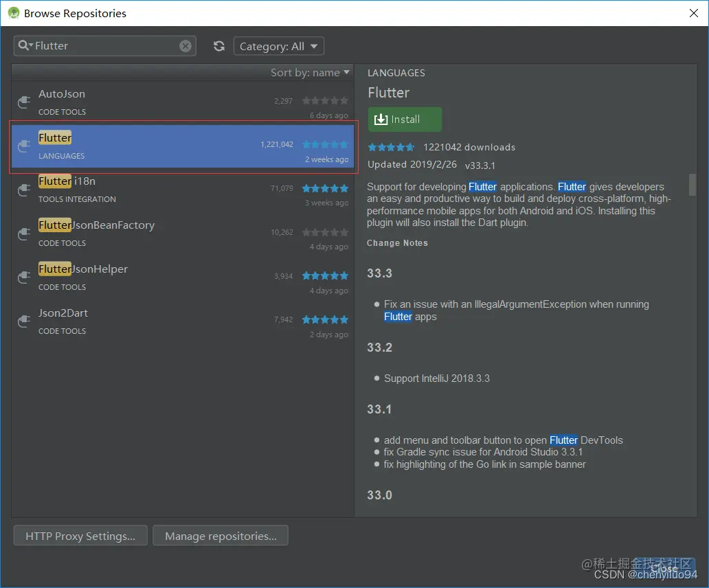Click the Flutter i18n rating stars

click(325, 188)
